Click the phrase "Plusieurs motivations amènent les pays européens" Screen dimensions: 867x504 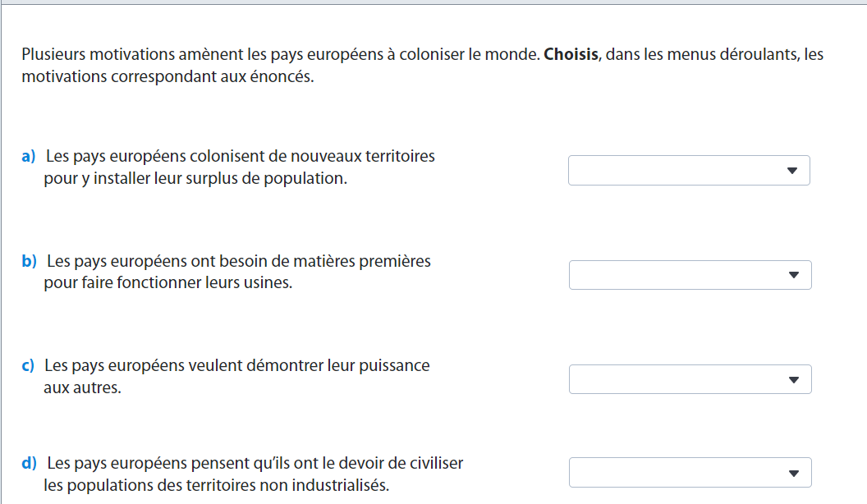(x=202, y=55)
